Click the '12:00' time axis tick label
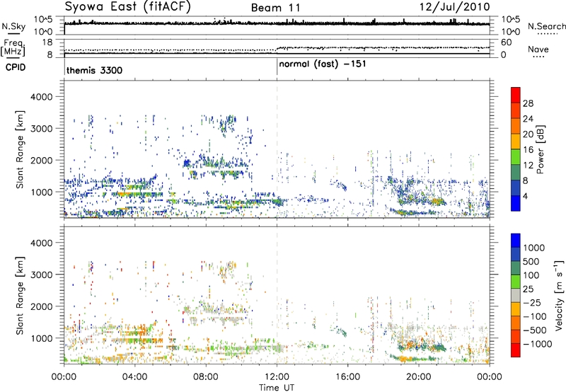Viewport: 566px width, 392px height. [x=277, y=377]
